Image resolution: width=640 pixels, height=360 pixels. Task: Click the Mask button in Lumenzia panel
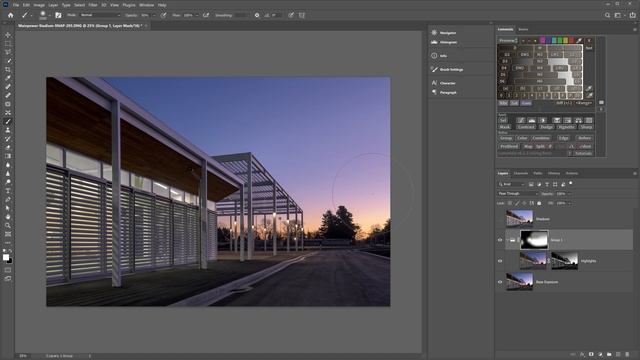pyautogui.click(x=504, y=127)
